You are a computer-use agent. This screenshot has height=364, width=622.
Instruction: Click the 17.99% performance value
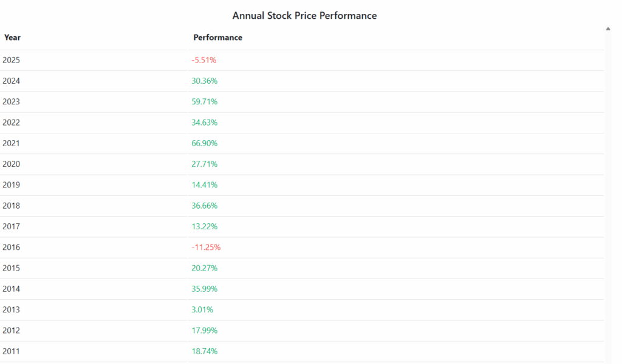204,331
